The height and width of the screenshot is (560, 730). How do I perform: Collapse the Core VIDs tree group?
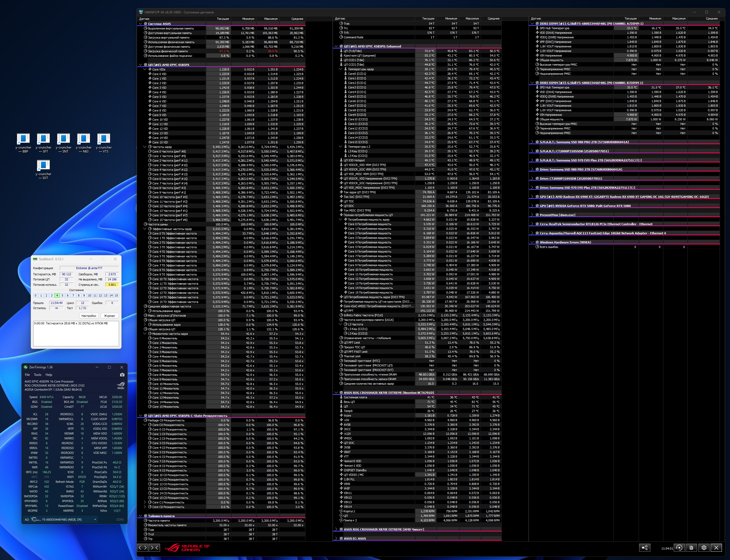145,69
